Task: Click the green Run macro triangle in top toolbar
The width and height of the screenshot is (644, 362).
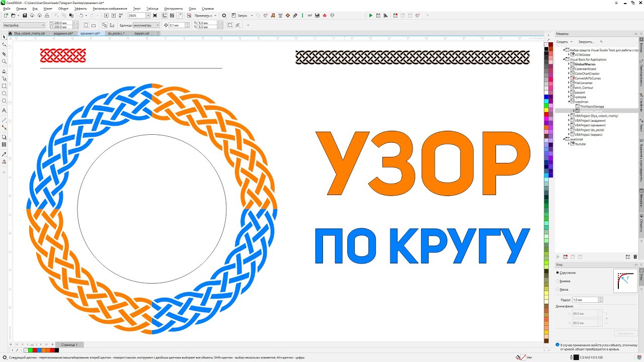Action: [371, 16]
